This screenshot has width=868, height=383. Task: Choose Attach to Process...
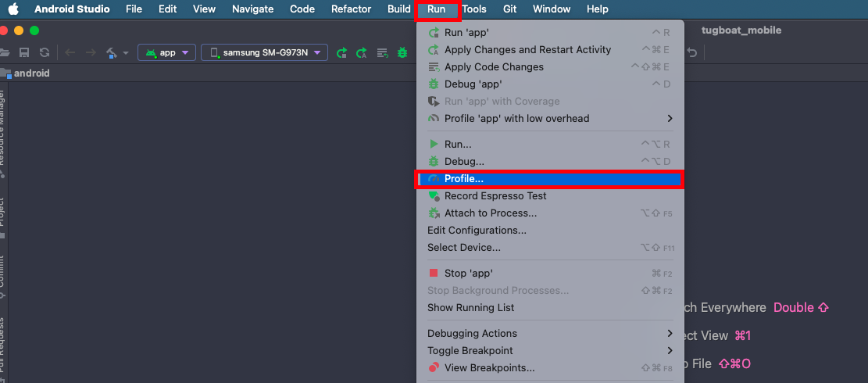pyautogui.click(x=550, y=213)
